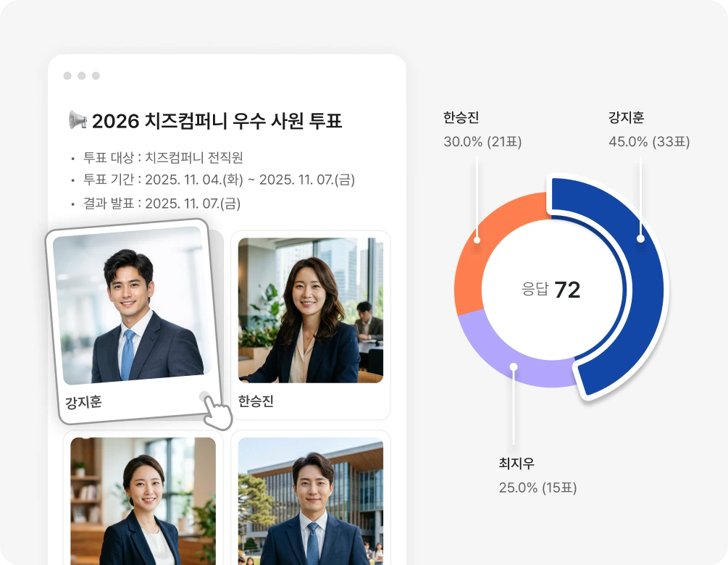Select the '2026 치즈컴퍼니 우수 사원 투표' title

point(217,120)
